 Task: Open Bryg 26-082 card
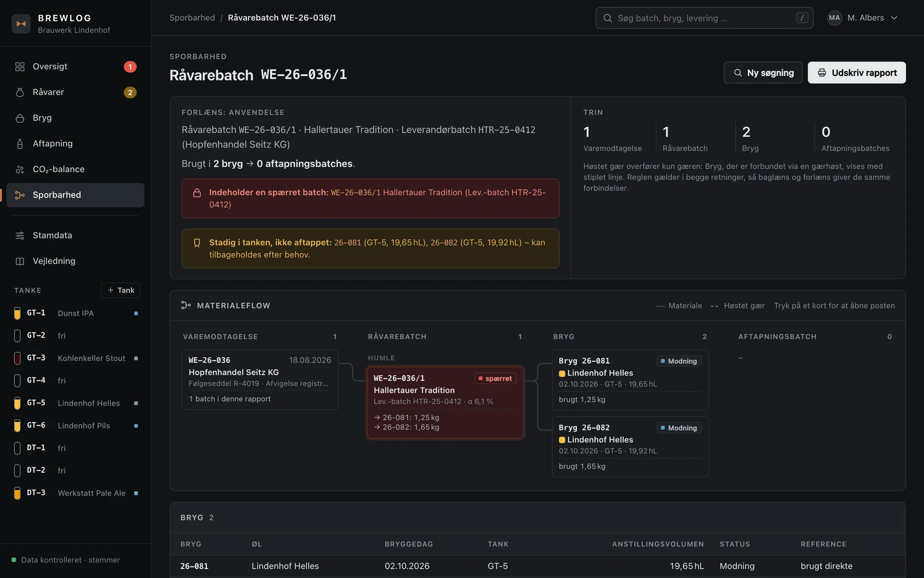click(630, 447)
